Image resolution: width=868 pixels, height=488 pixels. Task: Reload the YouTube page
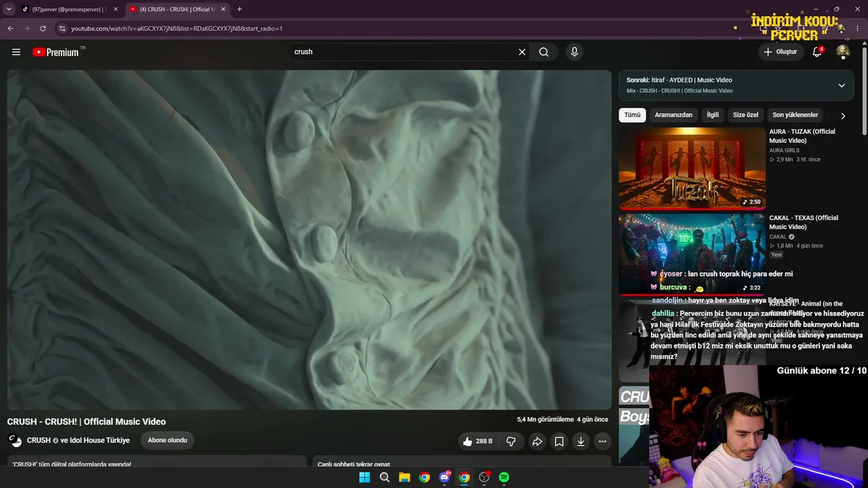click(43, 28)
